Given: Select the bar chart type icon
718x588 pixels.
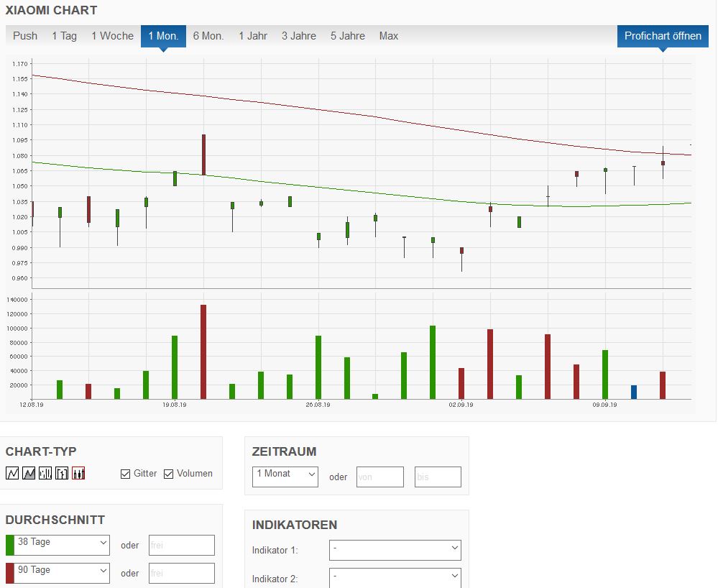Looking at the screenshot, I should point(45,473).
